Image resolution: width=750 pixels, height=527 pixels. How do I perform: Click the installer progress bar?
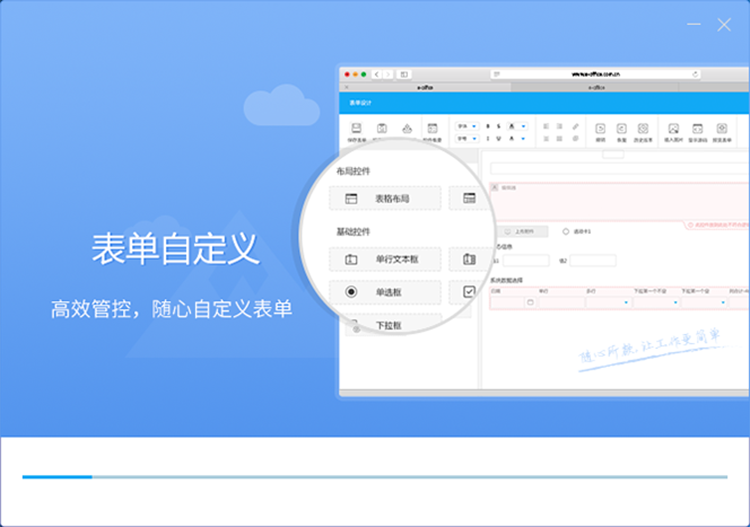coord(375,477)
